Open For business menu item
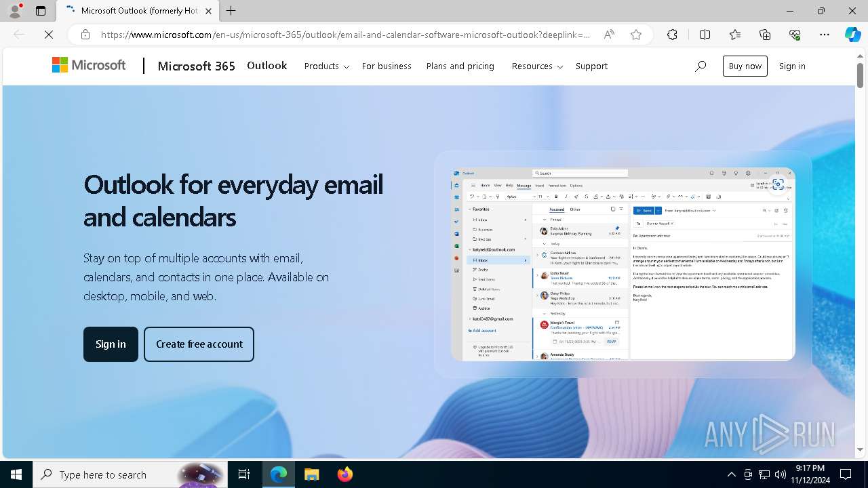 point(387,66)
